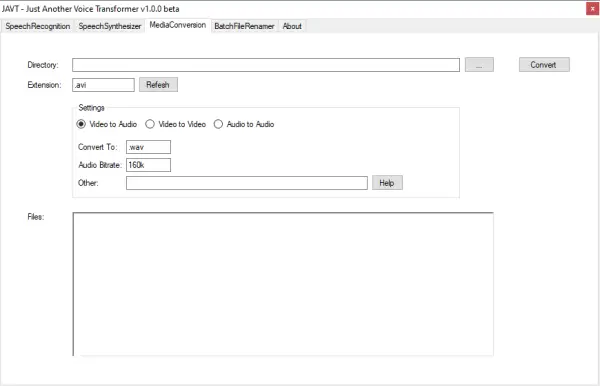Close the JAVT window with red X
600x386 pixels.
(x=592, y=8)
